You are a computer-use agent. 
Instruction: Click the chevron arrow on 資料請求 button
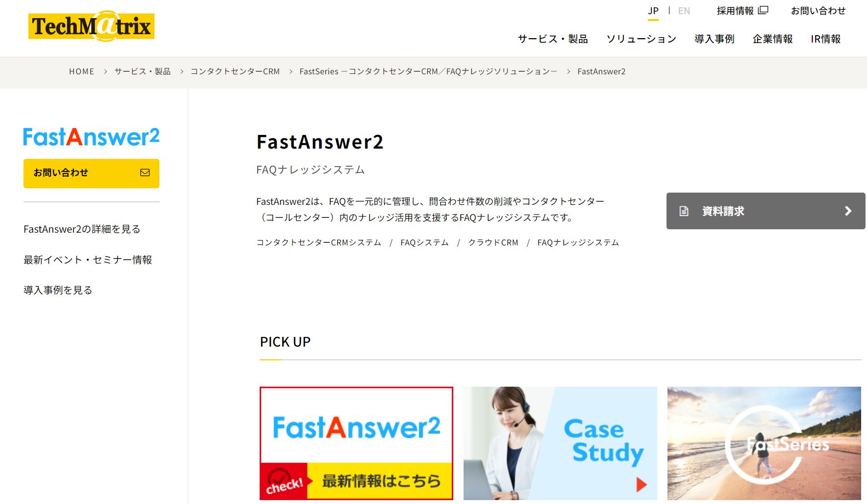848,211
